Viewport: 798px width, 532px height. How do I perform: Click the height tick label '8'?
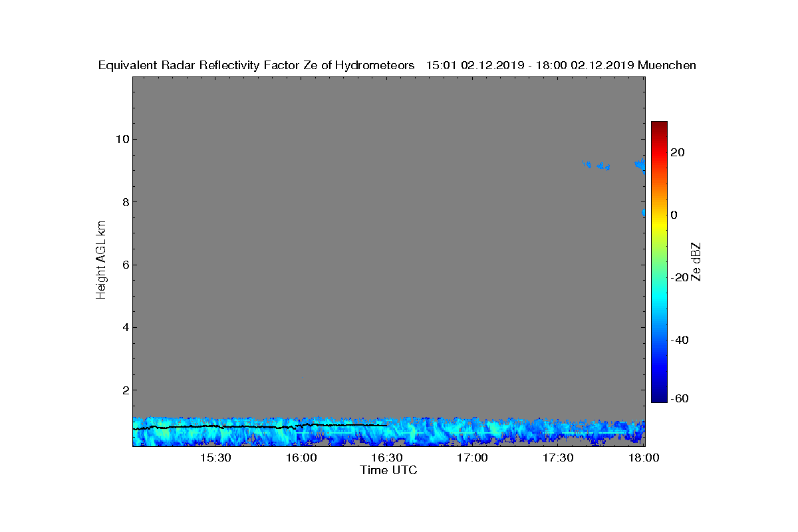[x=124, y=202]
